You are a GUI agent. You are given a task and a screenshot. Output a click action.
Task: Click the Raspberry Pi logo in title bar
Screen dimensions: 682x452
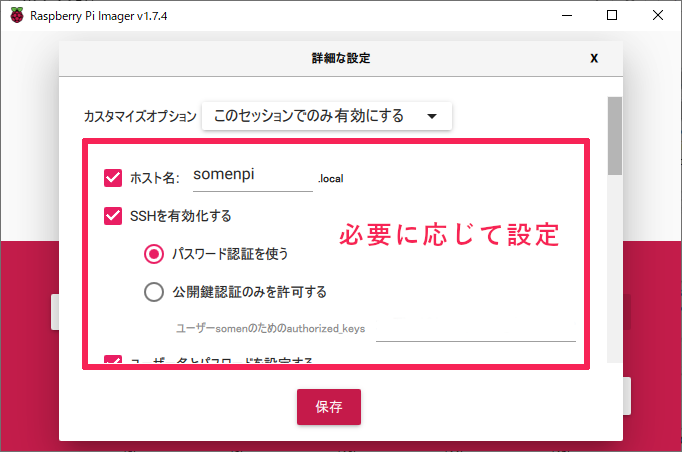(x=17, y=16)
